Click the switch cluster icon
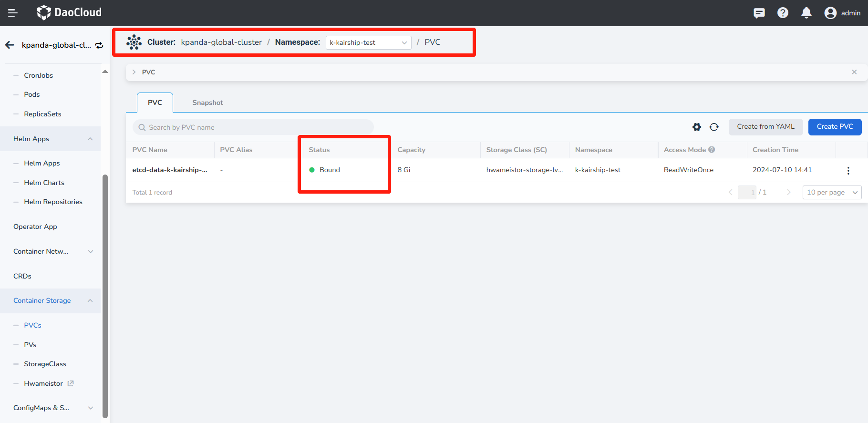Viewport: 868px width, 423px height. point(99,45)
